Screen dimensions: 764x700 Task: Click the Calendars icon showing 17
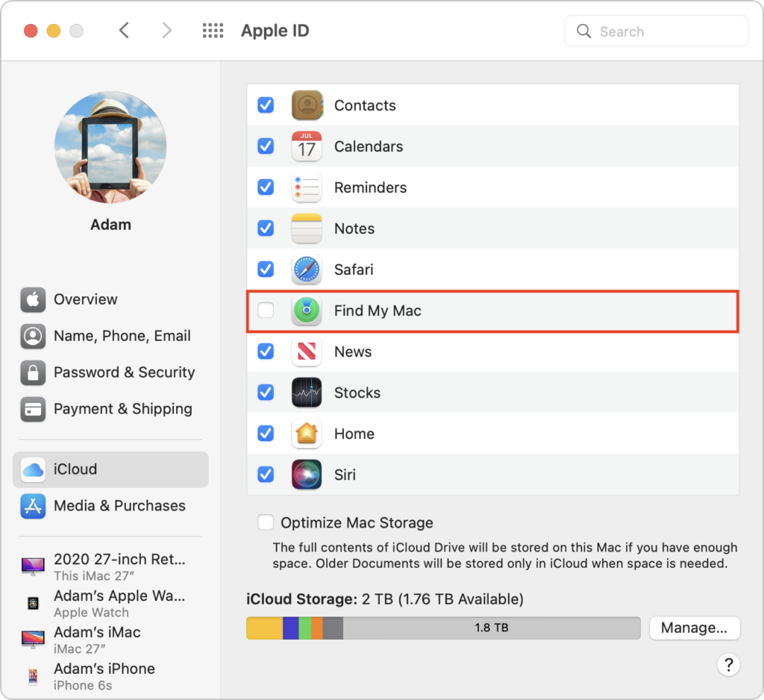[307, 146]
